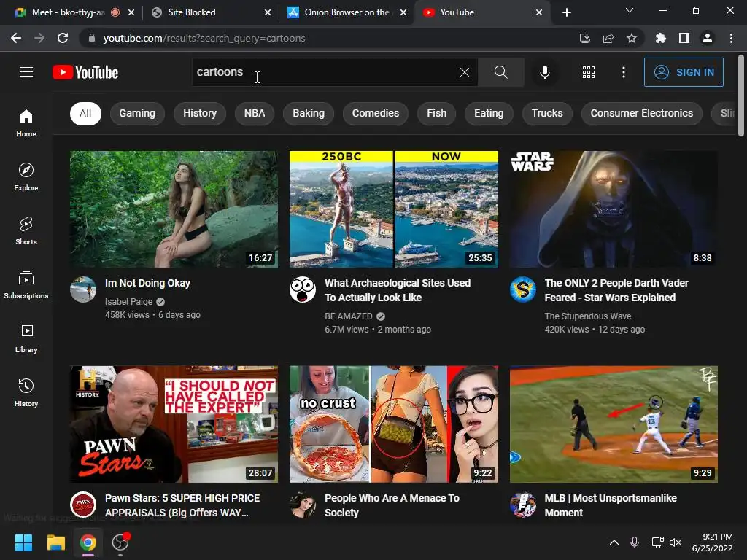Open What Archaeological Sites Used To Look Like title

(398, 290)
